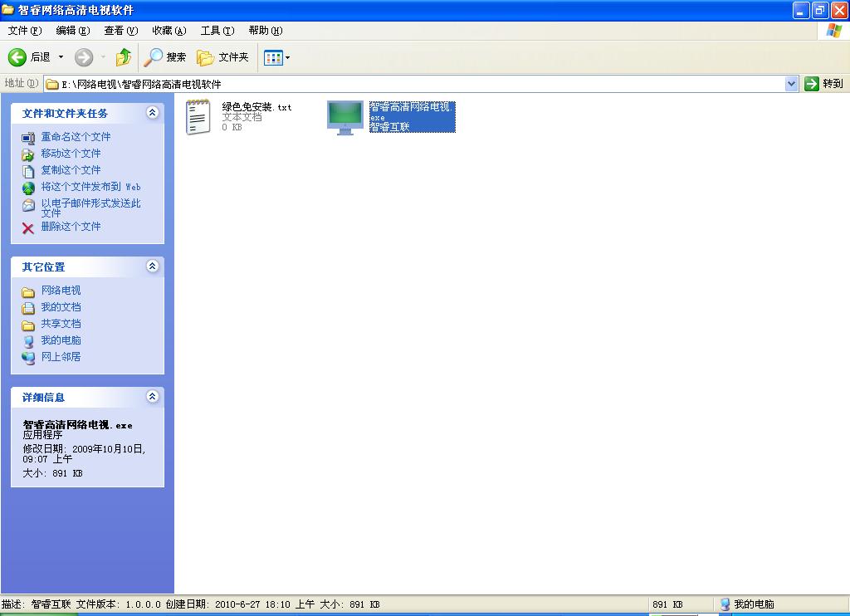Click the 其它位置 panel title

coord(43,266)
